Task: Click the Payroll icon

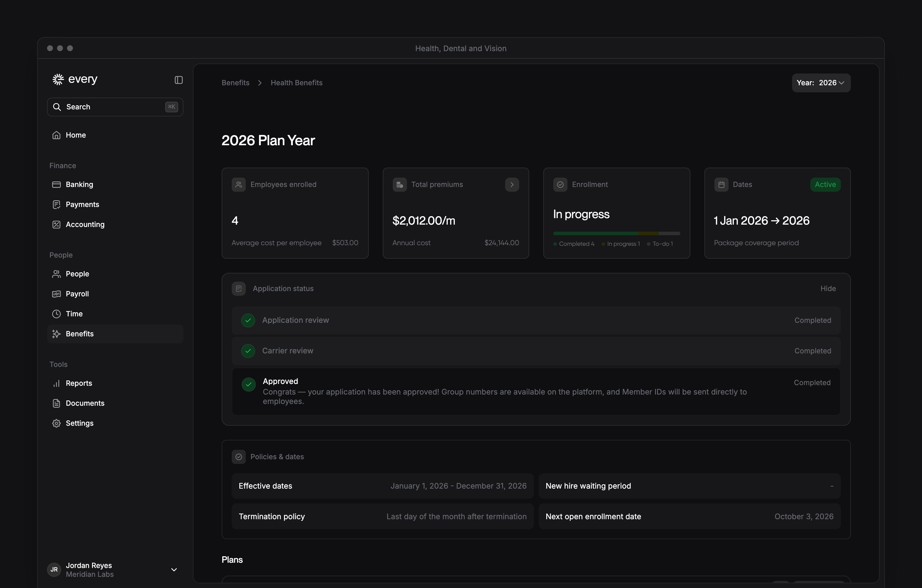Action: (56, 294)
